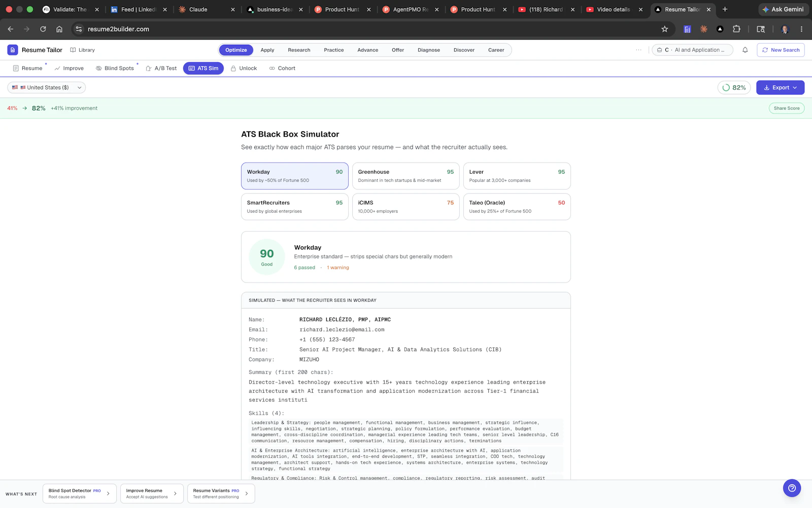812x508 pixels.
Task: Click the 1 warning text
Action: pyautogui.click(x=338, y=268)
